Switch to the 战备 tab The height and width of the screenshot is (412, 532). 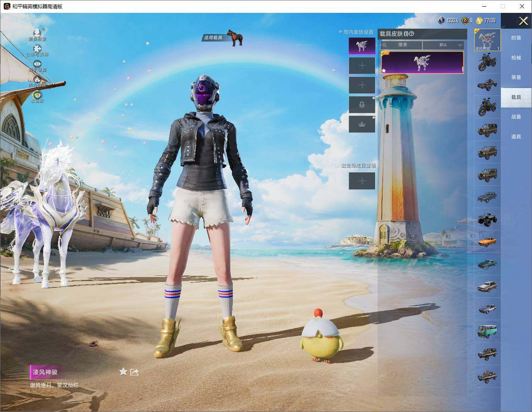tap(516, 117)
